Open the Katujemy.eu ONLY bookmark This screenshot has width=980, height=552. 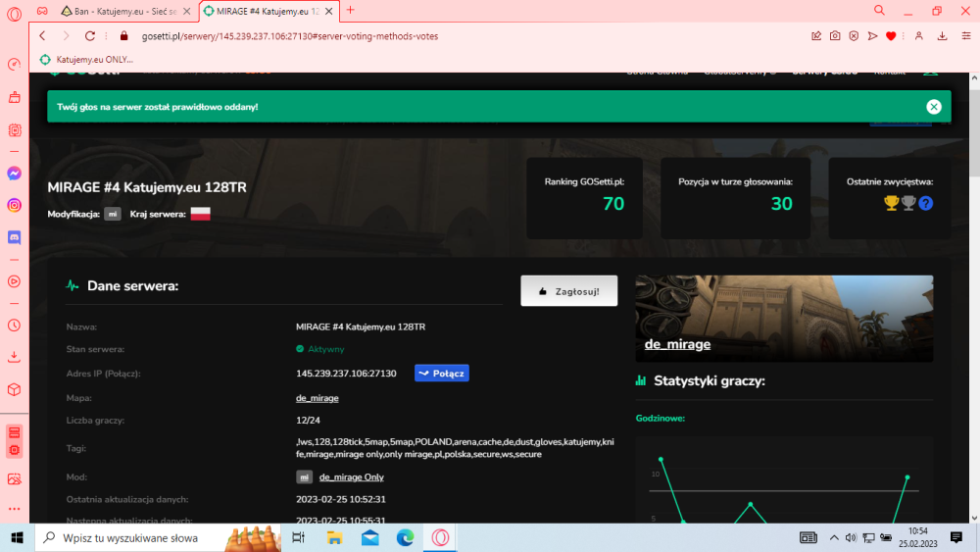pos(87,60)
